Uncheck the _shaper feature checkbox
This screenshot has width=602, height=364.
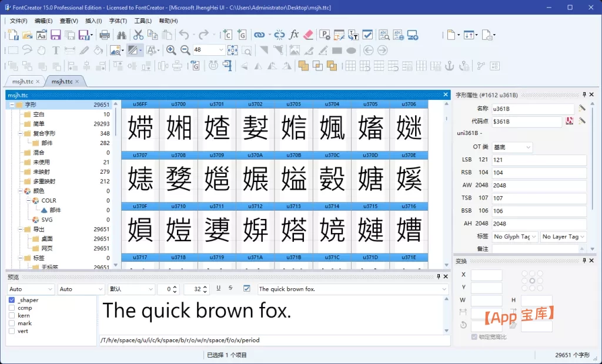[x=12, y=300]
